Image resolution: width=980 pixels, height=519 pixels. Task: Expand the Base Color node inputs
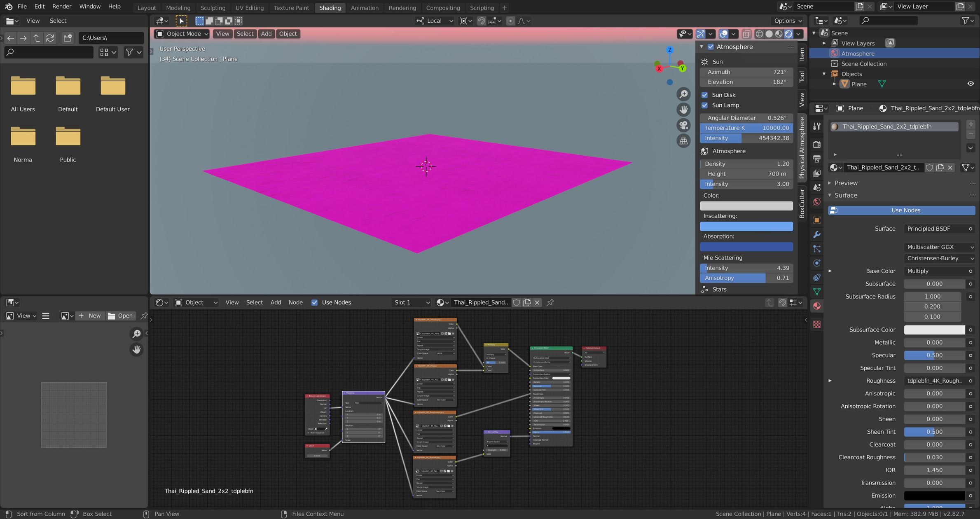pyautogui.click(x=830, y=271)
